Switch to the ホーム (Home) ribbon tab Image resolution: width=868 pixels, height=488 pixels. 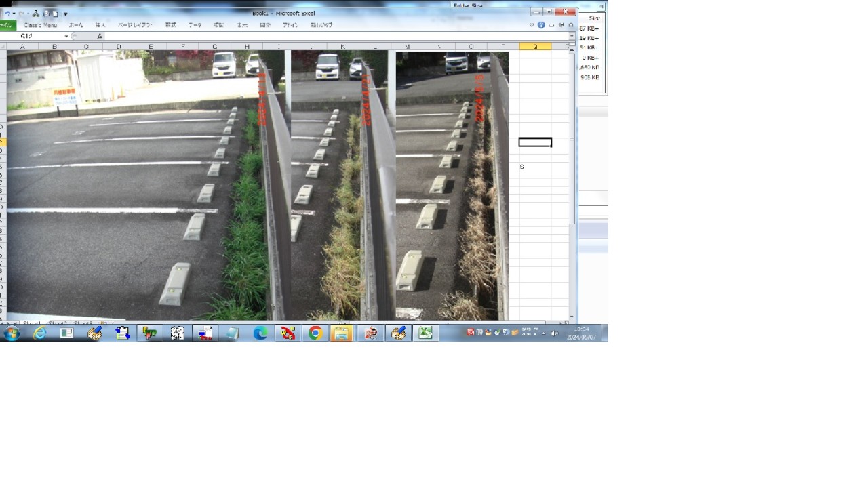tap(76, 25)
